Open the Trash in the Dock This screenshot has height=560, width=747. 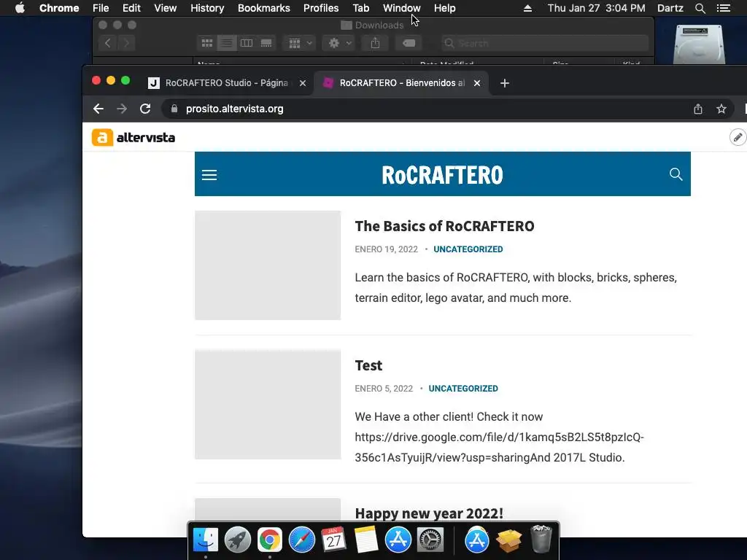pyautogui.click(x=541, y=539)
